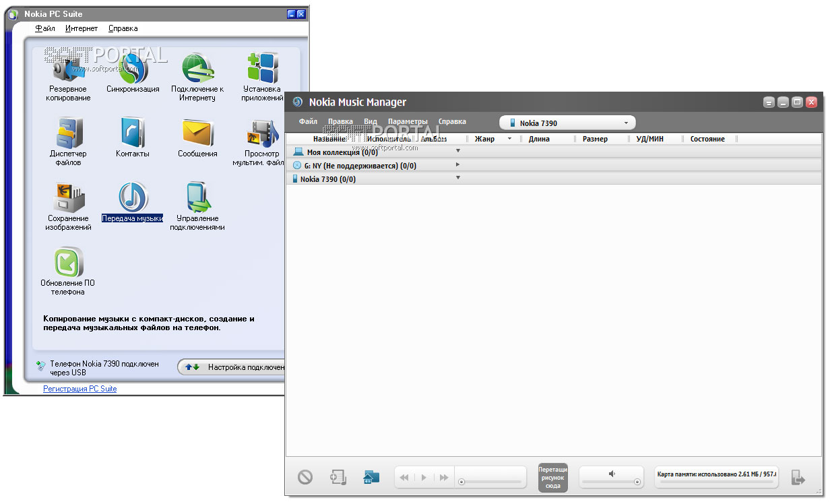Click the Nokia PC Suite title bar logo
The image size is (830, 504).
(13, 13)
